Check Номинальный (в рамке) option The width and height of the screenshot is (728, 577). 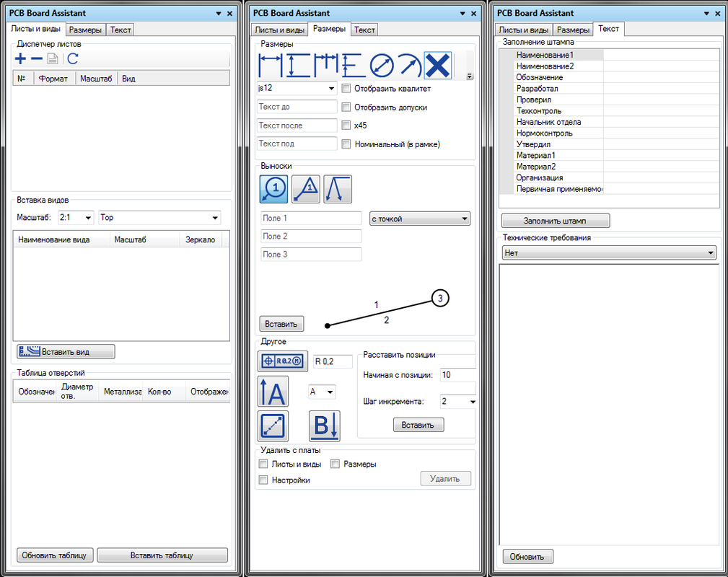coord(346,144)
